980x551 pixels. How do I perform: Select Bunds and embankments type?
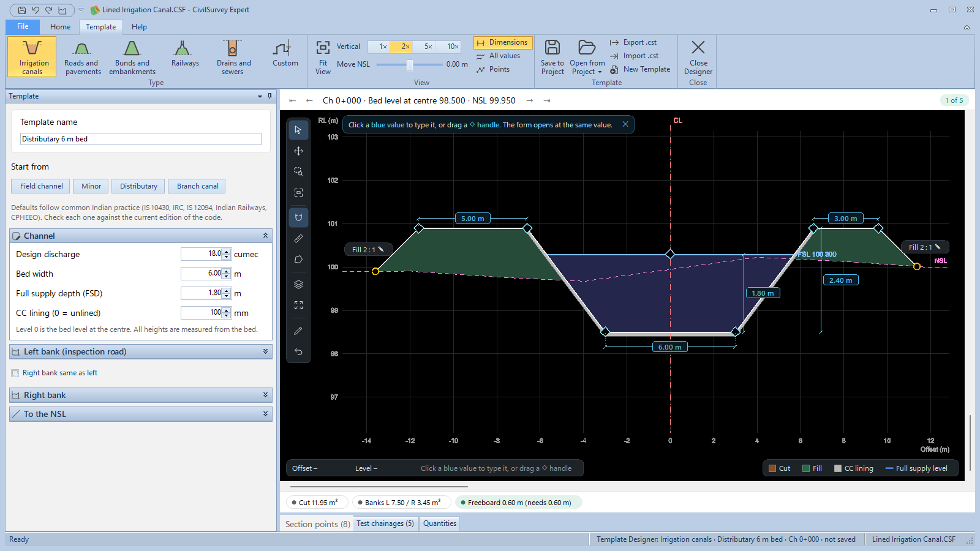132,58
